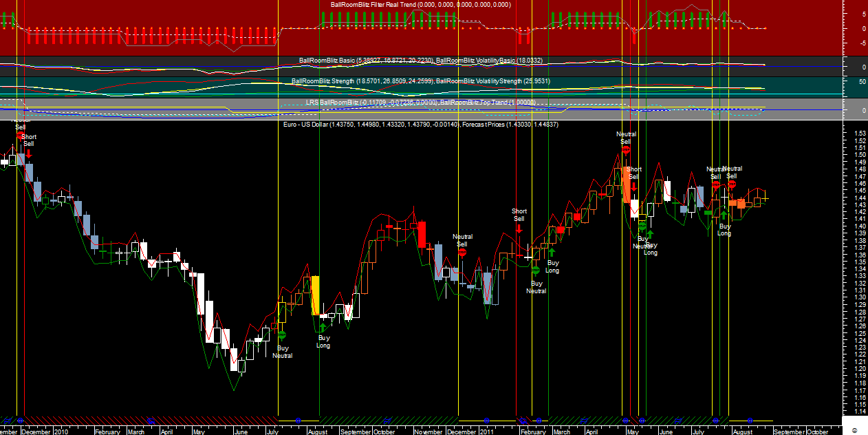
Task: Click the Buy Long label near March 2011
Action: coord(552,266)
